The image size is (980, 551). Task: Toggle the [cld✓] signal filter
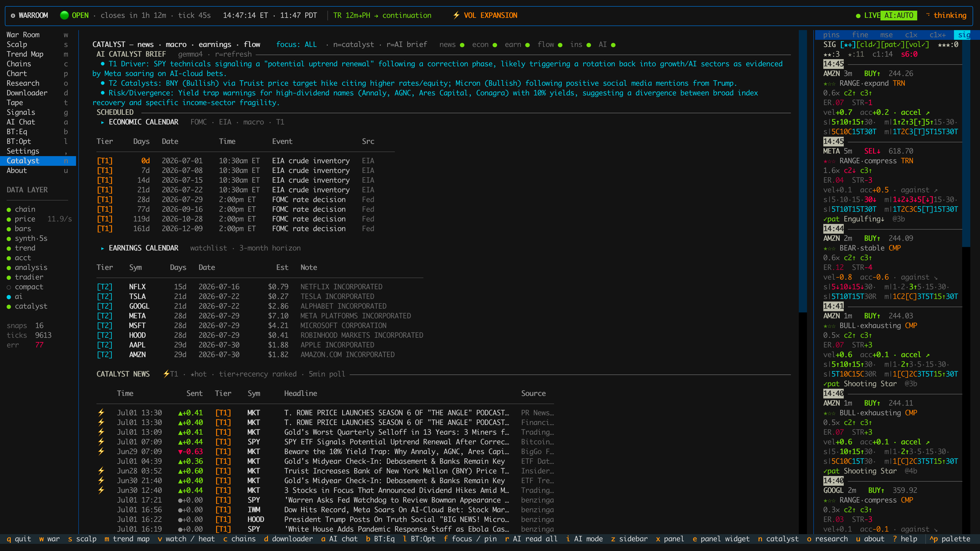[868, 44]
